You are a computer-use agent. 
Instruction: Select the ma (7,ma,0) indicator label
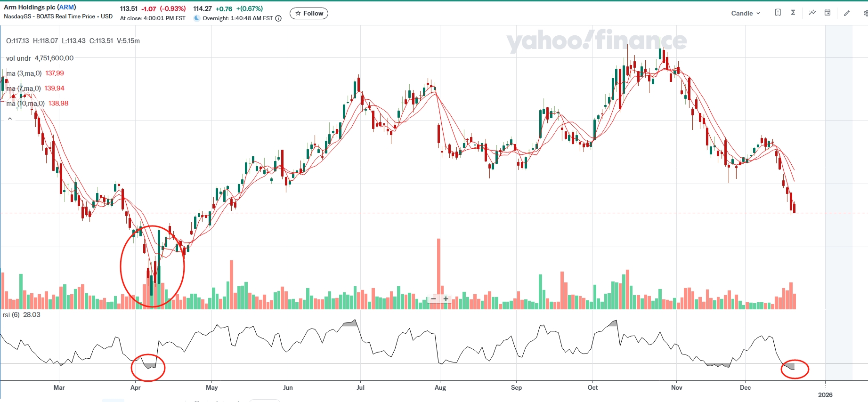[x=24, y=88]
